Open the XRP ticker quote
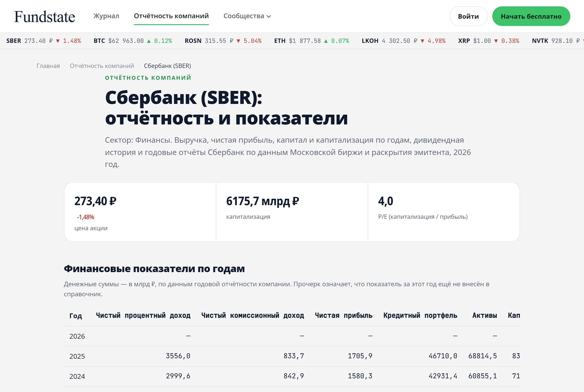 (x=489, y=41)
